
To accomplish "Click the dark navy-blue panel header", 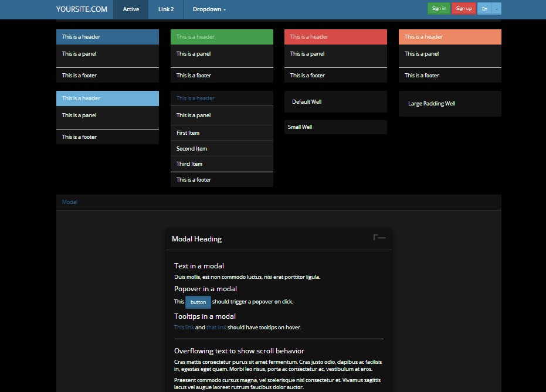I will [107, 37].
